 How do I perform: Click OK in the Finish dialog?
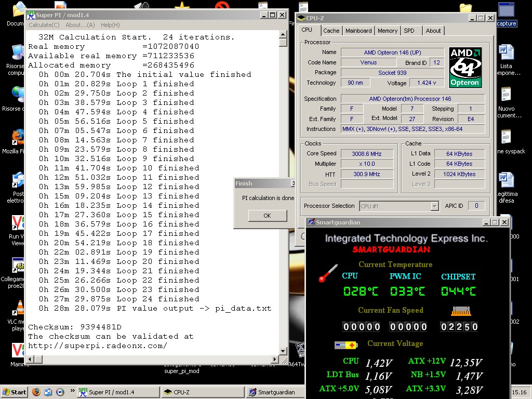(268, 216)
